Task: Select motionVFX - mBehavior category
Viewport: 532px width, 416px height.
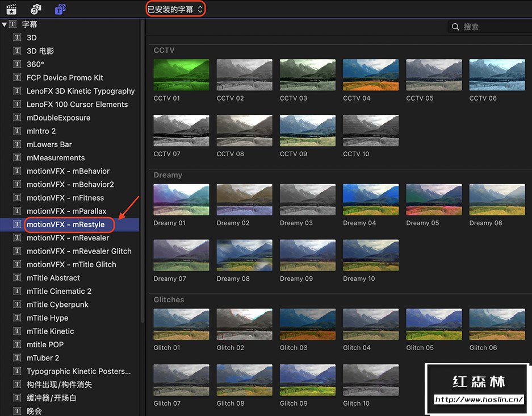Action: coord(68,171)
